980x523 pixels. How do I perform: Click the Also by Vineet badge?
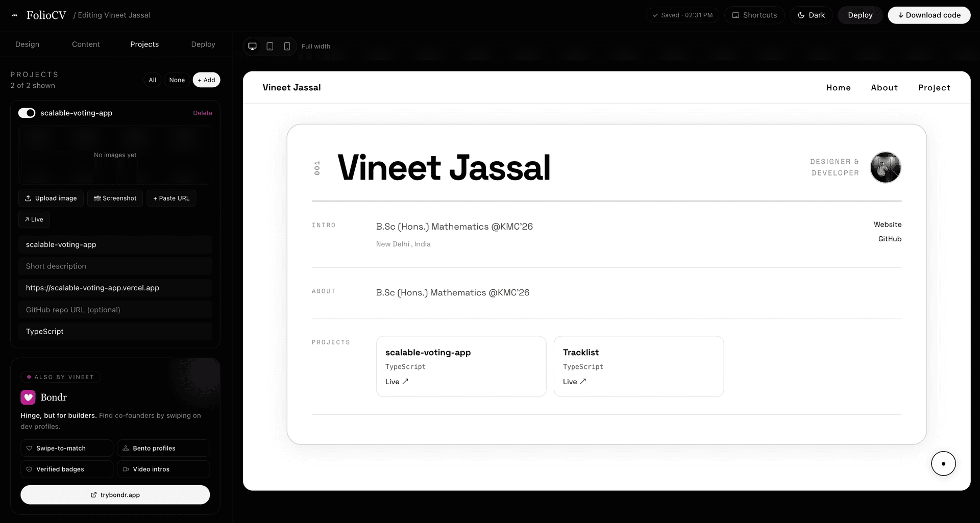(x=61, y=377)
